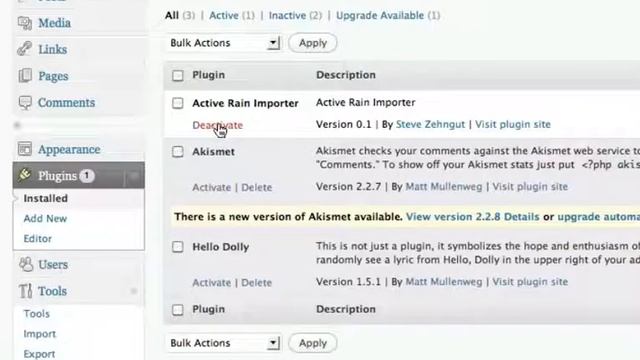This screenshot has width=640, height=360.
Task: Open the Users menu
Action: pyautogui.click(x=53, y=264)
